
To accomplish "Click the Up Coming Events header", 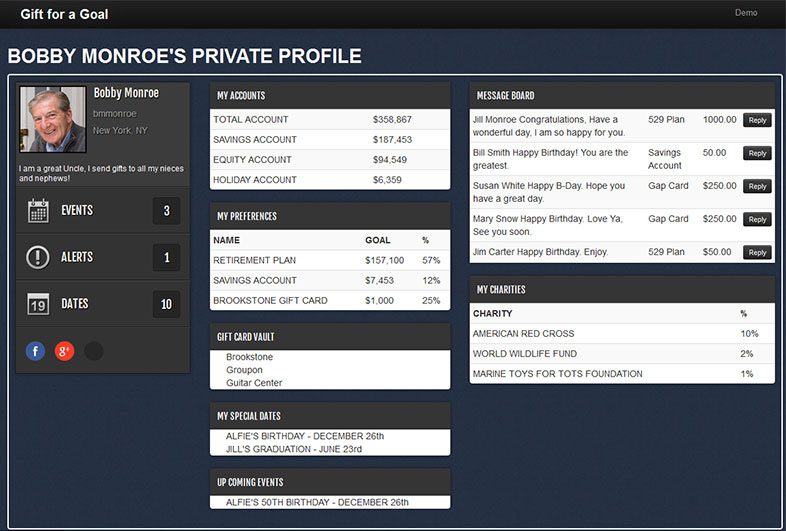I will coord(330,482).
